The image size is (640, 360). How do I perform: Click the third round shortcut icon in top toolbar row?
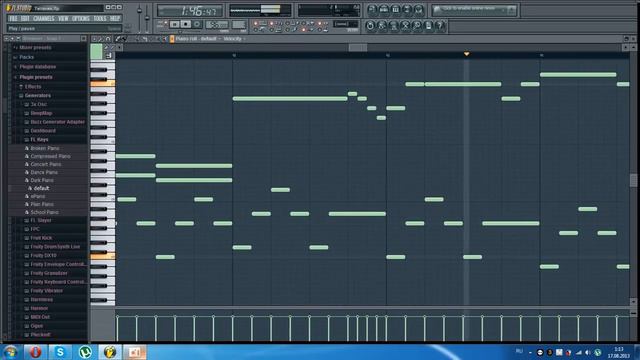pyautogui.click(x=396, y=9)
